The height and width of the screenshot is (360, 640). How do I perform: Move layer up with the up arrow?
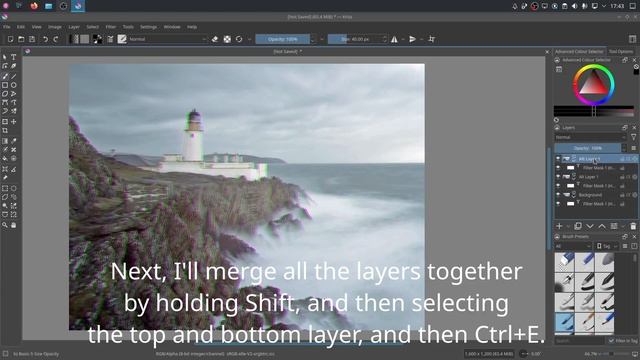602,226
